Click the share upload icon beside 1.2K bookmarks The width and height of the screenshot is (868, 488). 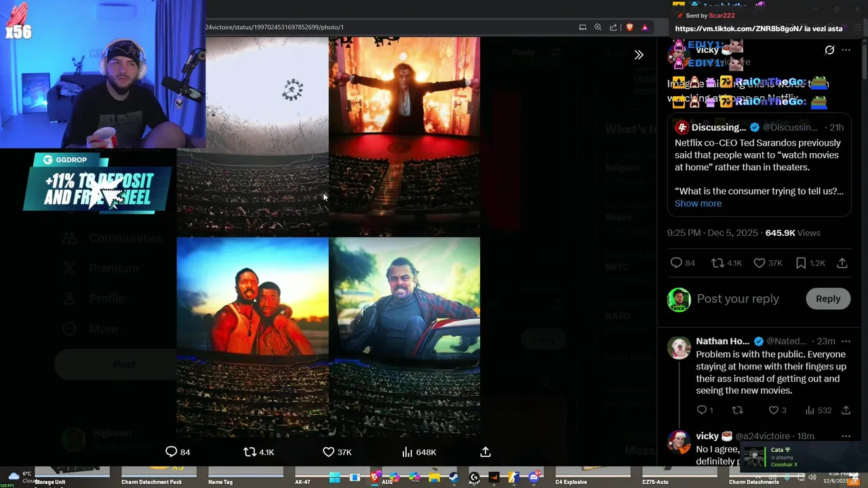click(842, 263)
